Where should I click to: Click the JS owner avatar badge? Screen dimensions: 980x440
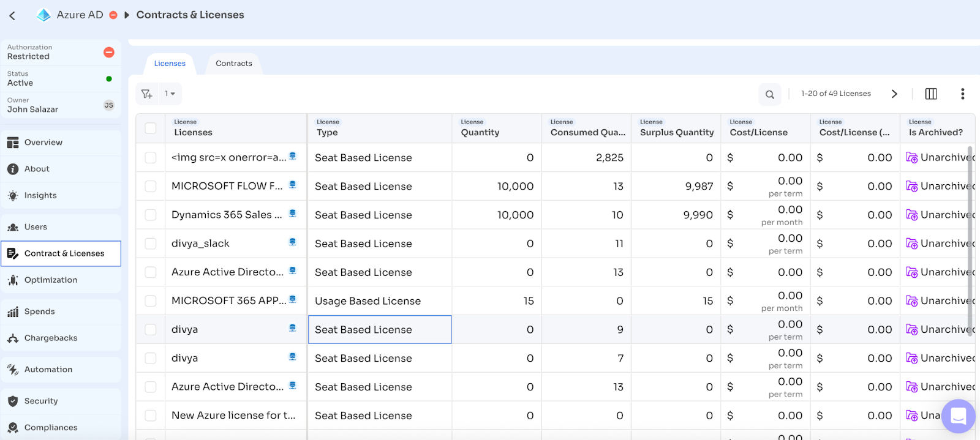click(108, 105)
